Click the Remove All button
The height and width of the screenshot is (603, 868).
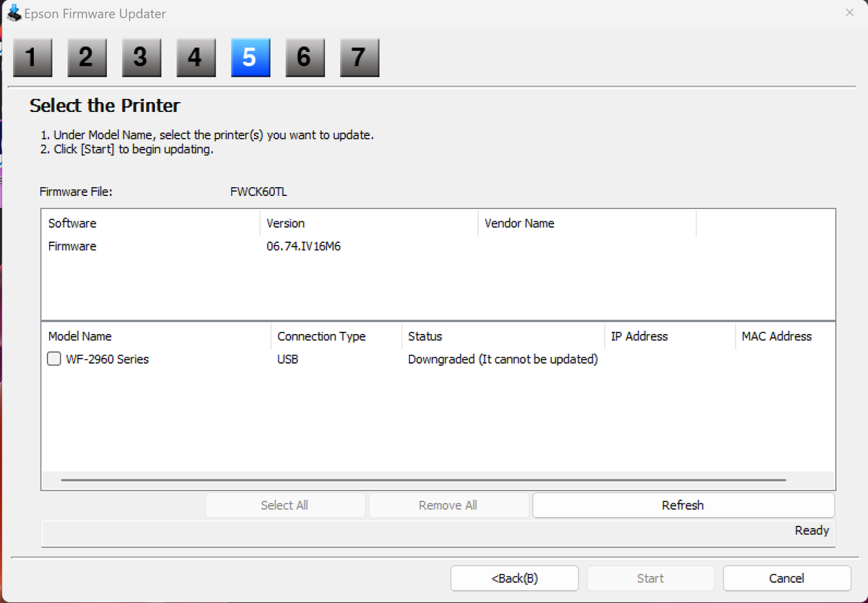(448, 505)
